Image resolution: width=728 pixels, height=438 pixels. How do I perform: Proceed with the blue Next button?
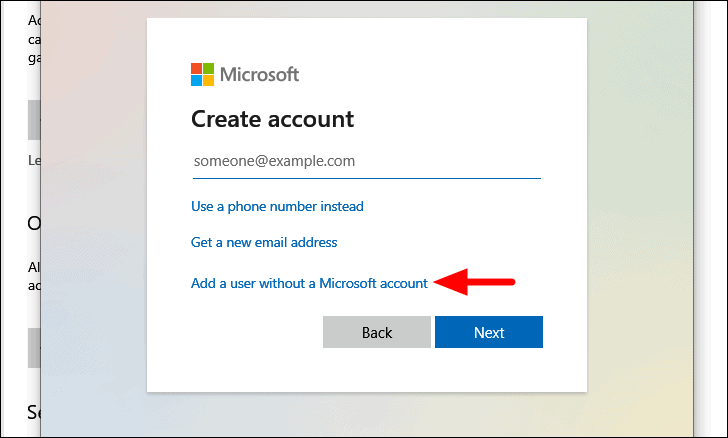coord(489,332)
